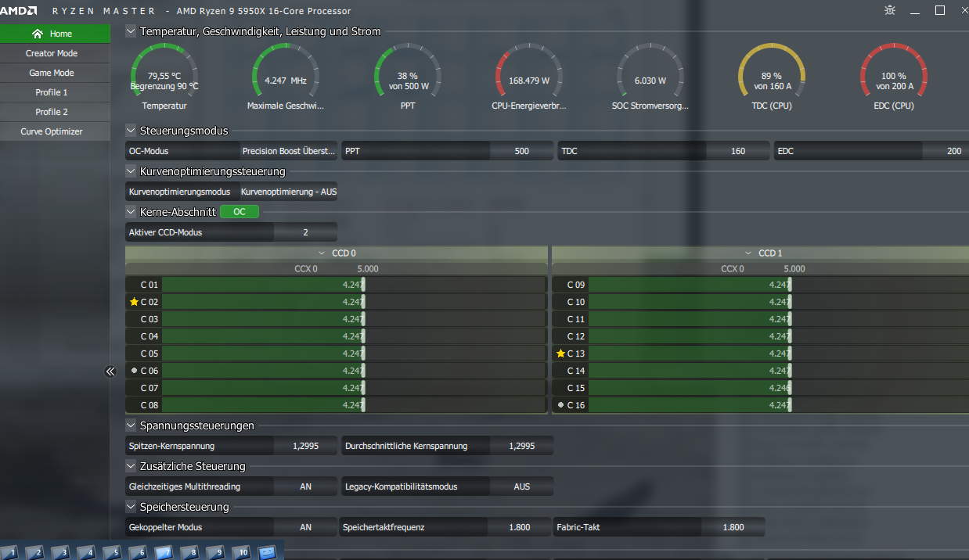This screenshot has height=560, width=969.
Task: Collapse the sidebar with the double-chevron arrow
Action: (x=110, y=372)
